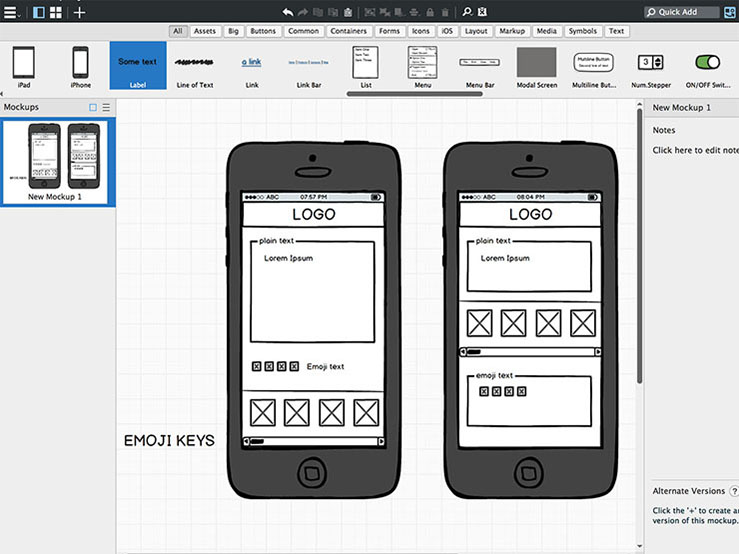Open the iOS category tab
This screenshot has width=739, height=554.
tap(447, 31)
